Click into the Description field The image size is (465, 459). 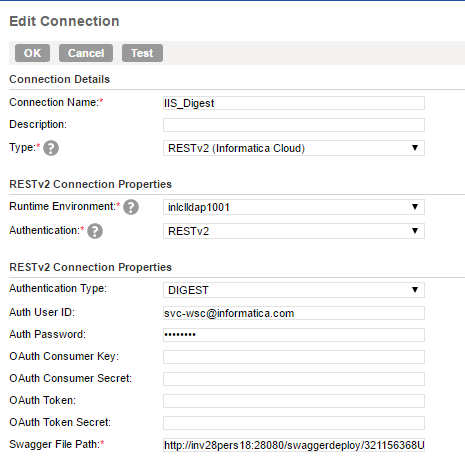pyautogui.click(x=294, y=125)
